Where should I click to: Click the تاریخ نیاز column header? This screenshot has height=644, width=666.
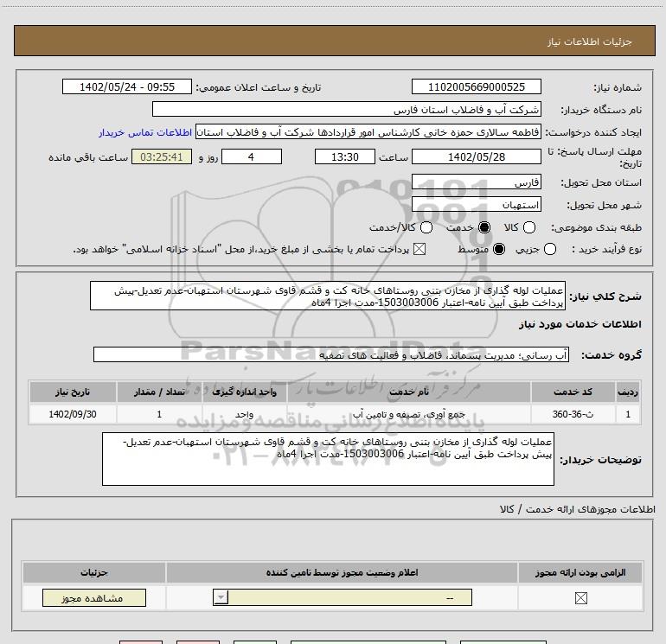tap(73, 392)
